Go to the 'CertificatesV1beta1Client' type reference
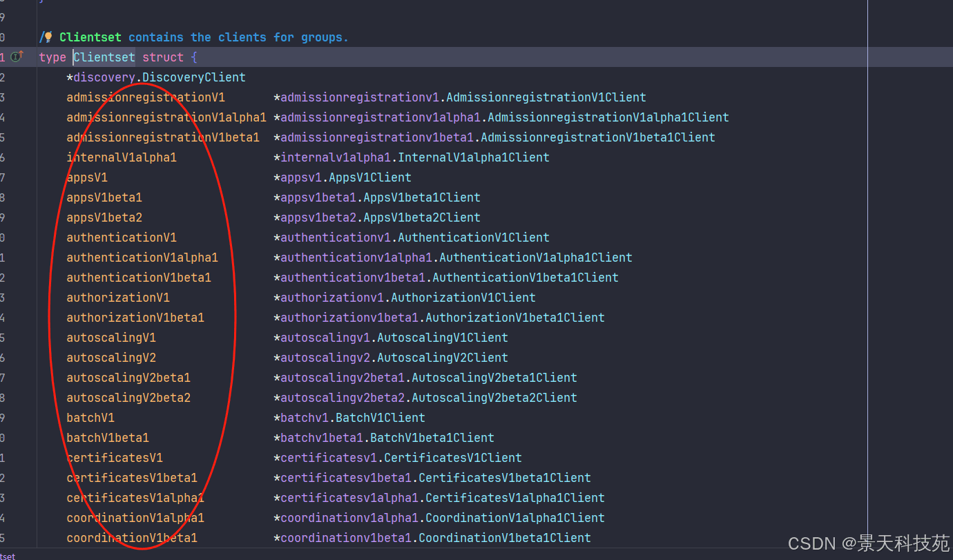Screen dimensions: 953x560 (505, 478)
